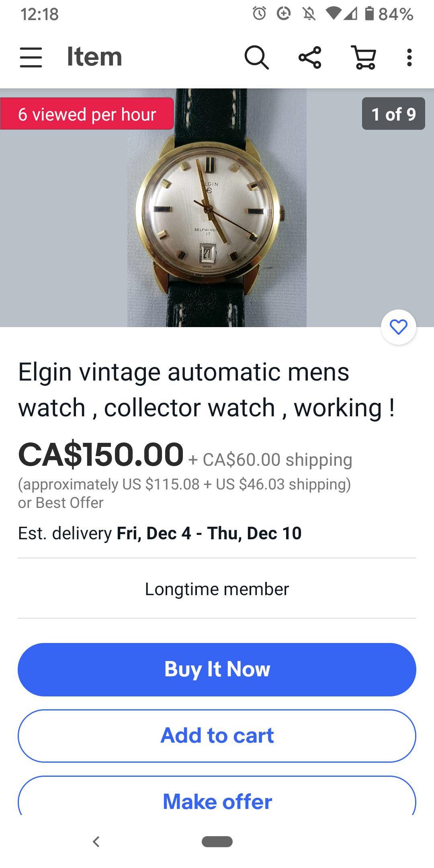Tap the 1 of 9 image counter
434x868 pixels.
click(x=393, y=114)
